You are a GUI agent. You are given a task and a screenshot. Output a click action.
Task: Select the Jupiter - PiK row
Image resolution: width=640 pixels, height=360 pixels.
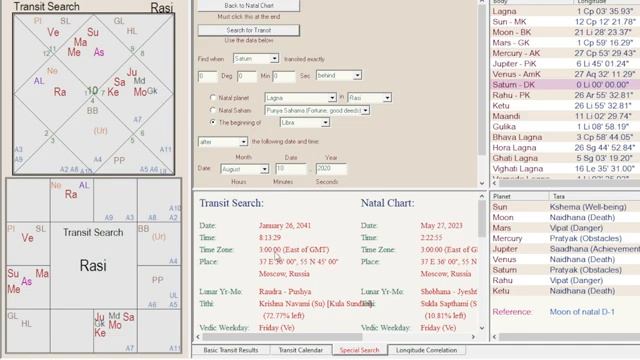pyautogui.click(x=565, y=64)
